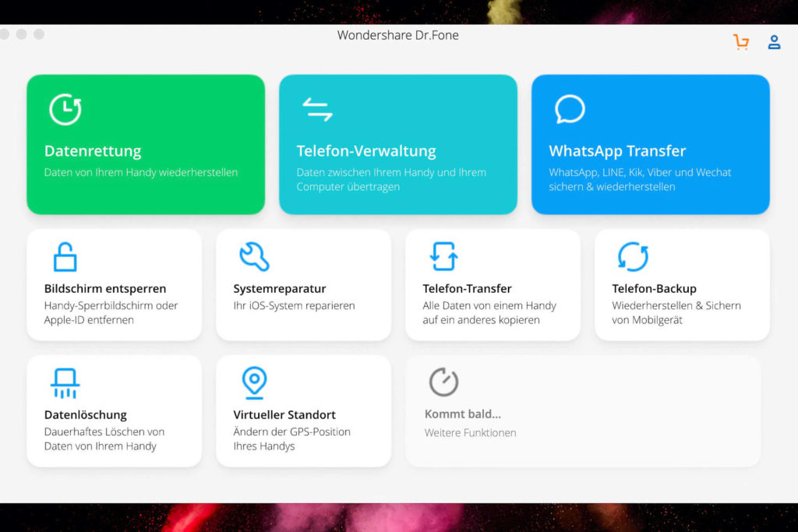Image resolution: width=798 pixels, height=532 pixels.
Task: Open the Virtueller Standort heading
Action: pyautogui.click(x=284, y=414)
